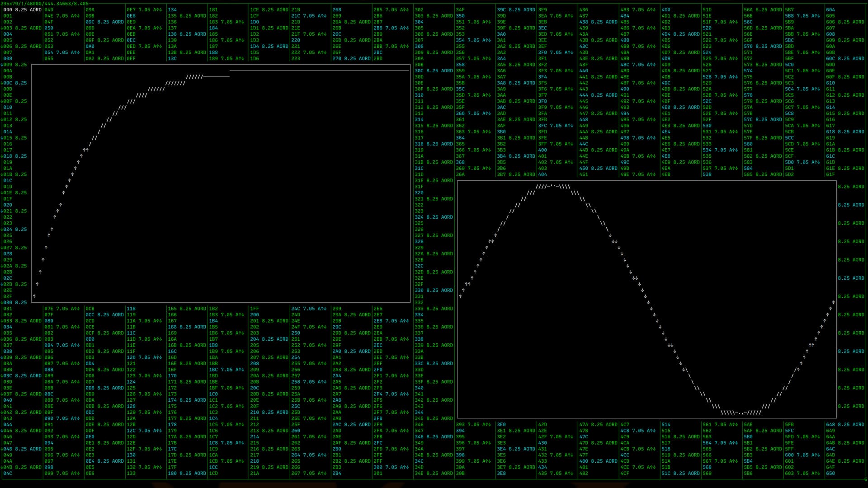Click the A↑↓ symbol on row 04E
This screenshot has height=488, width=868.
pos(75,16)
